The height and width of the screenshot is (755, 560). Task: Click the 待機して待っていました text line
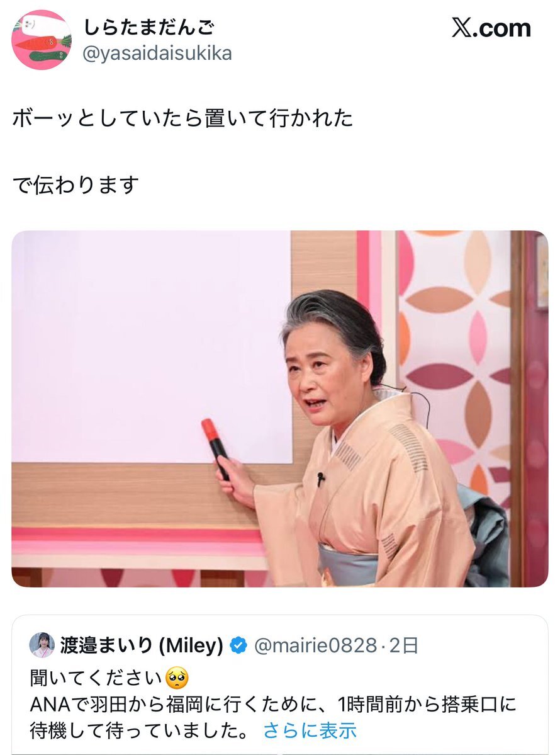(139, 730)
